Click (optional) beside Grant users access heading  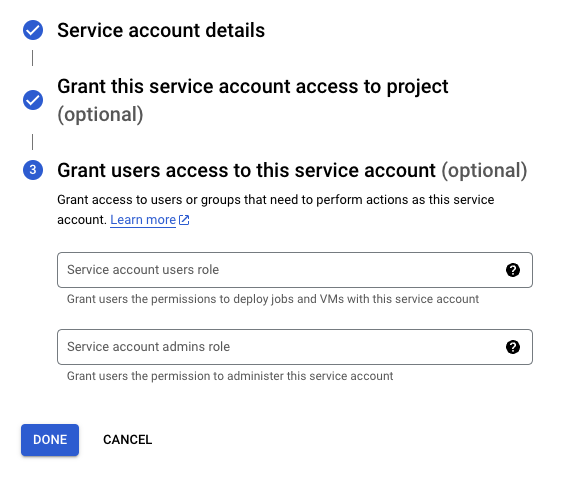point(484,171)
